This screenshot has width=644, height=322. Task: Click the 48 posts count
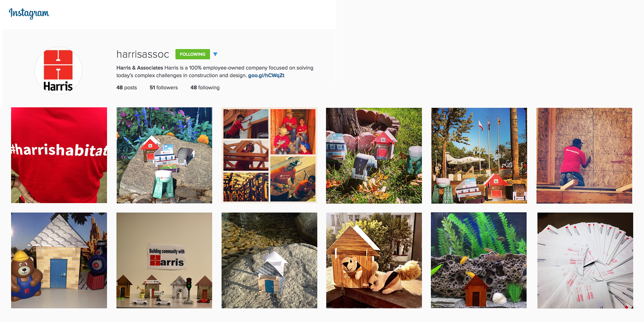point(126,88)
